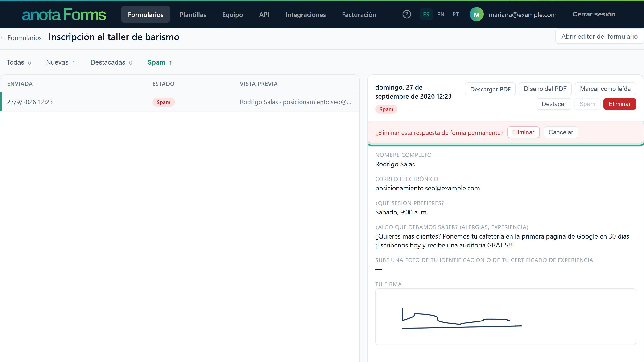
Task: Switch language to EN
Action: click(x=441, y=15)
